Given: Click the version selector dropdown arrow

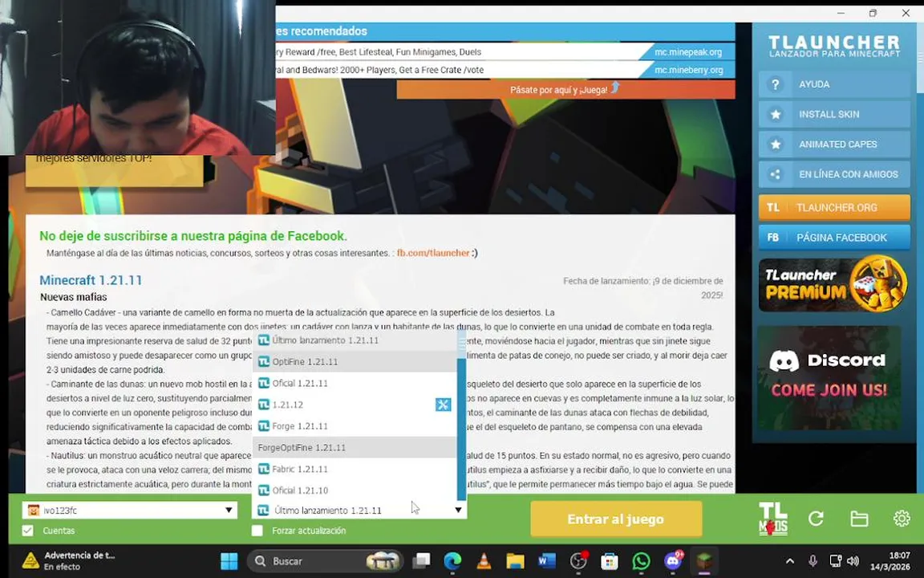Looking at the screenshot, I should (x=458, y=511).
